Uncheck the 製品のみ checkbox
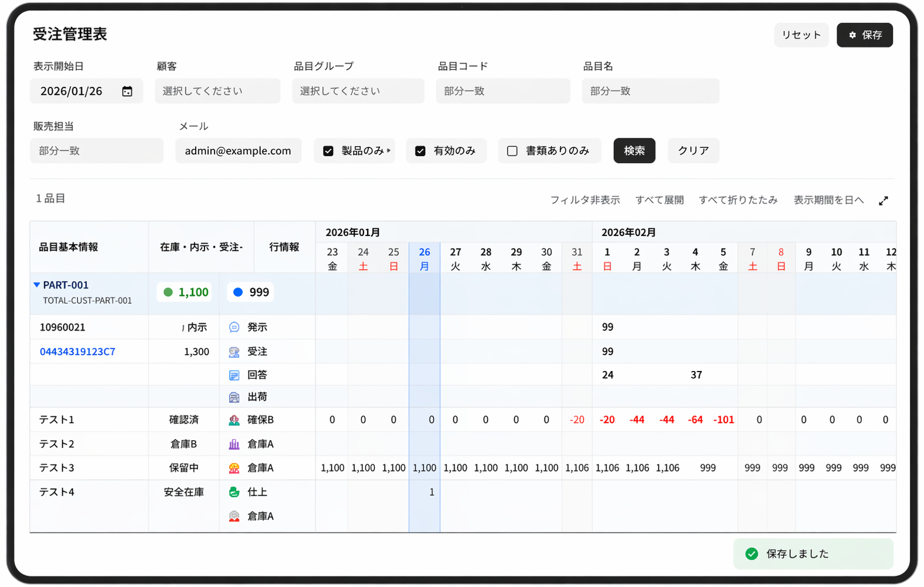This screenshot has width=924, height=587. [328, 151]
